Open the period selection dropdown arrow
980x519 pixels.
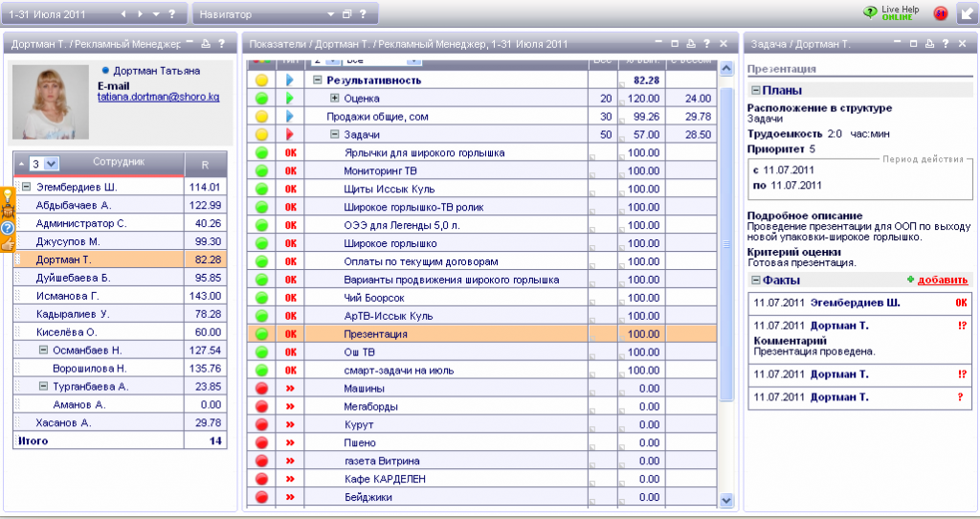point(156,13)
